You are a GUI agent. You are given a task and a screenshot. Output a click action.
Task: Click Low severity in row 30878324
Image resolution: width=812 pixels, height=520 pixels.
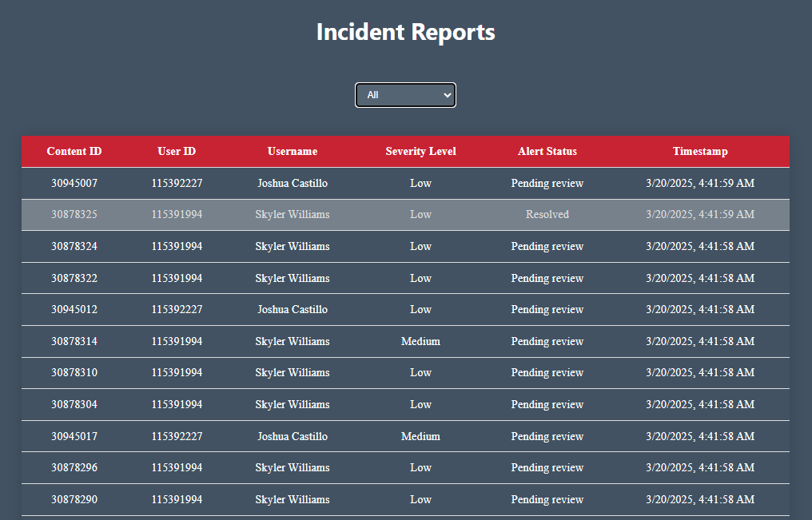pyautogui.click(x=420, y=246)
